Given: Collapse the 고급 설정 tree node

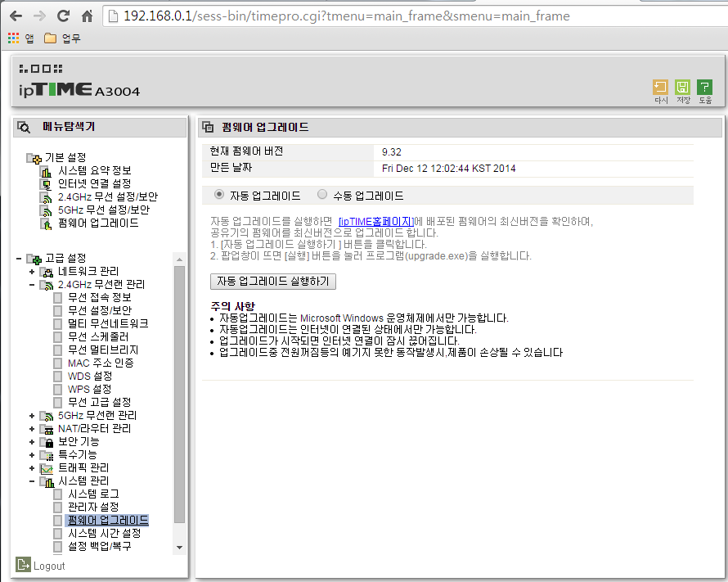Looking at the screenshot, I should coord(19,258).
